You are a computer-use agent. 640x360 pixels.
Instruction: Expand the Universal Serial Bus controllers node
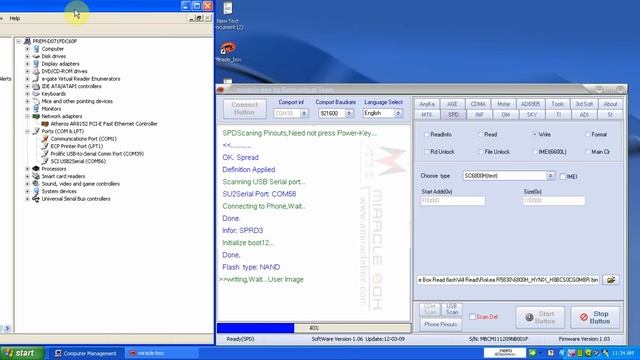[x=27, y=199]
